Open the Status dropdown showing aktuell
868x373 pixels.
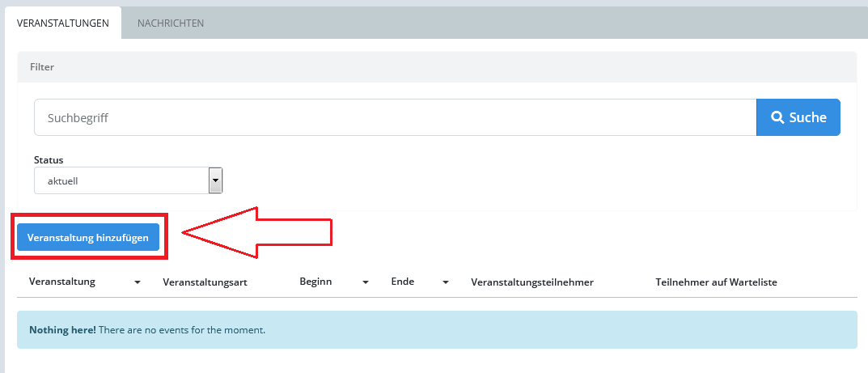point(129,180)
